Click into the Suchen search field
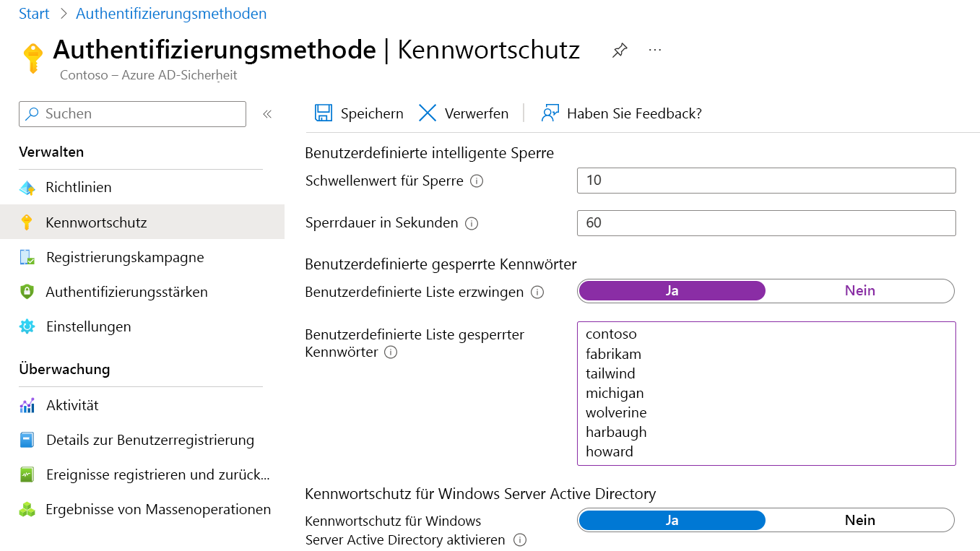This screenshot has height=551, width=980. point(132,113)
